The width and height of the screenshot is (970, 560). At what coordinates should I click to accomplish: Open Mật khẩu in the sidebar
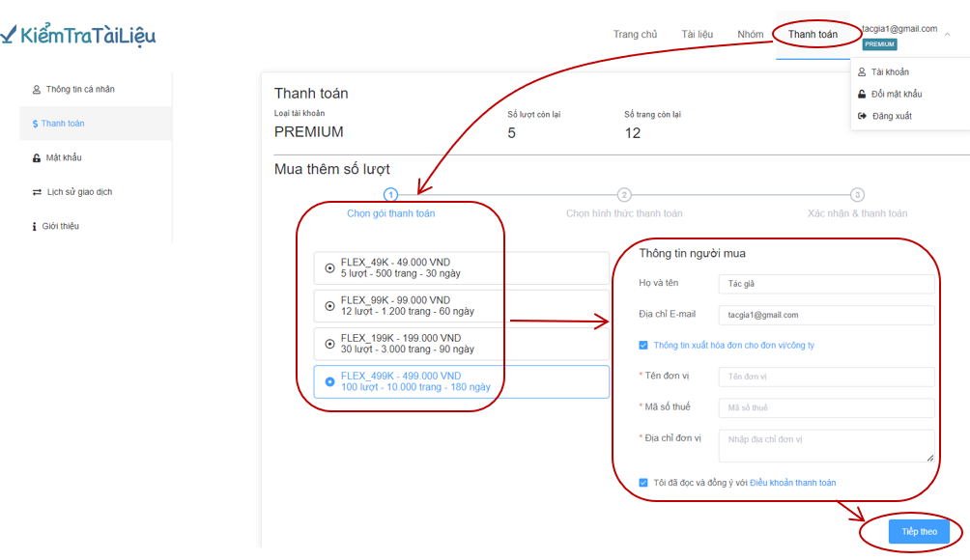click(x=96, y=158)
